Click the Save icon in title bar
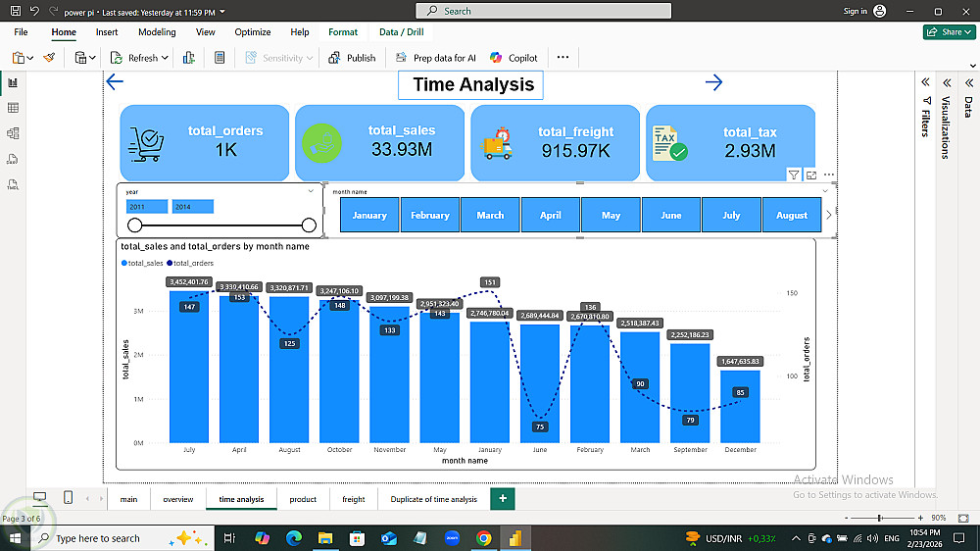 (x=16, y=11)
